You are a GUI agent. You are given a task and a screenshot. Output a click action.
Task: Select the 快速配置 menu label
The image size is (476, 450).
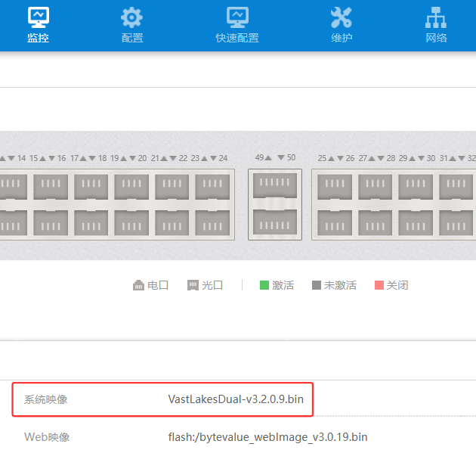pos(237,38)
